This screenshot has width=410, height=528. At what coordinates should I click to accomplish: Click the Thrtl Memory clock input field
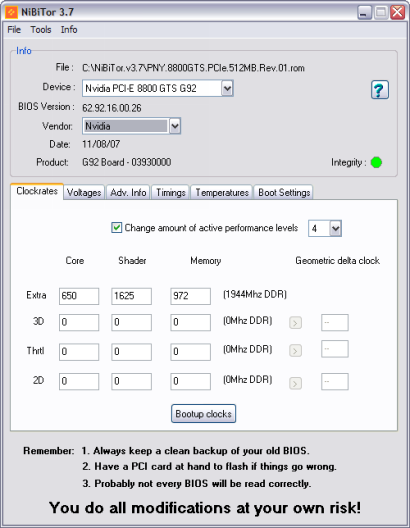[191, 352]
